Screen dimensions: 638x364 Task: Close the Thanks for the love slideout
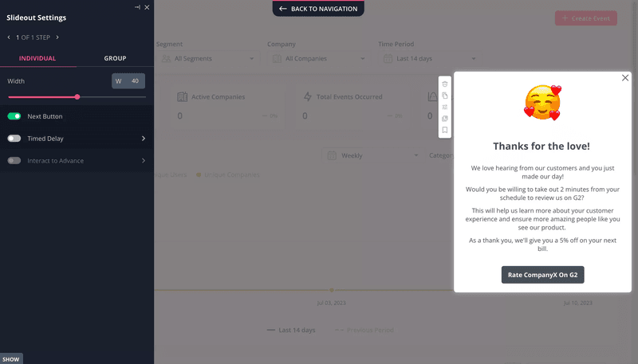click(x=625, y=77)
